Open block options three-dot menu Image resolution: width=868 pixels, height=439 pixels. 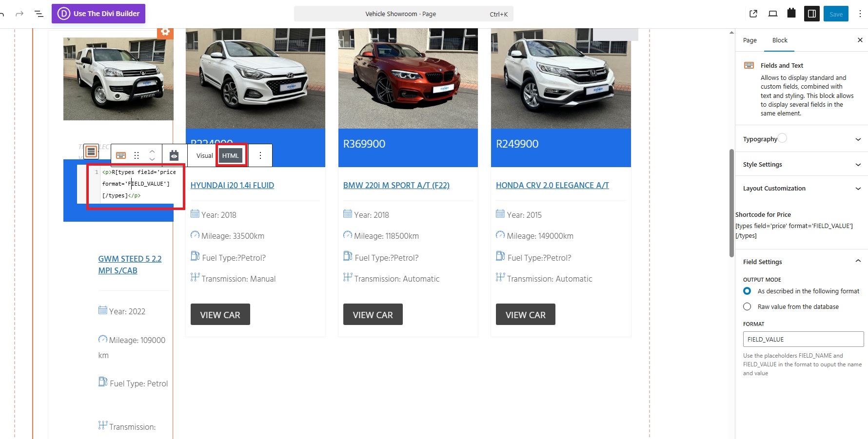[260, 155]
